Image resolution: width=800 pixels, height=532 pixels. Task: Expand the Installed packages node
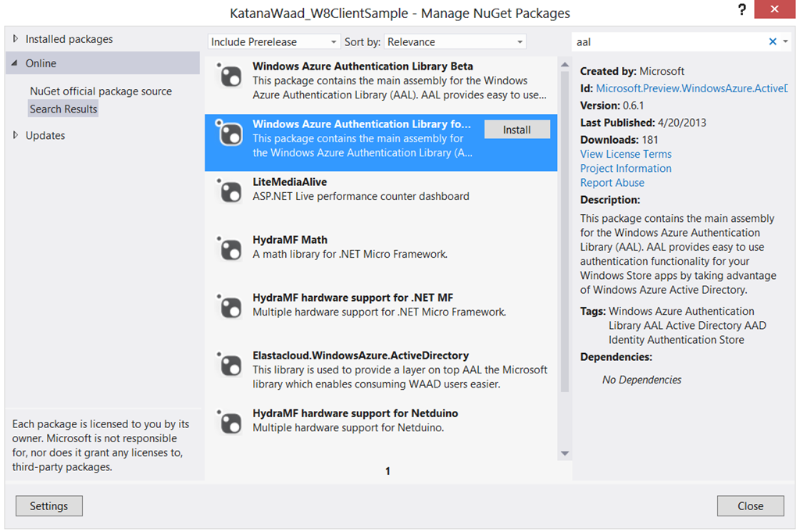[16, 39]
